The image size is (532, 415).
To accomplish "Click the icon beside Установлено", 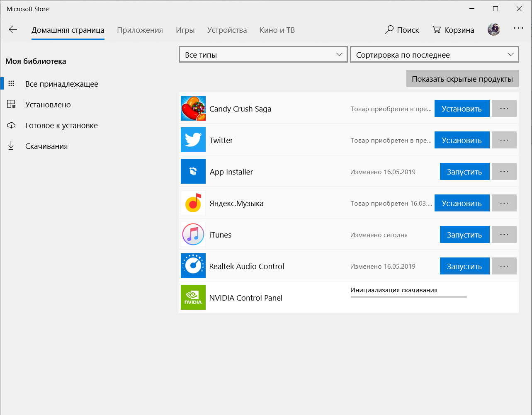I will coord(11,104).
